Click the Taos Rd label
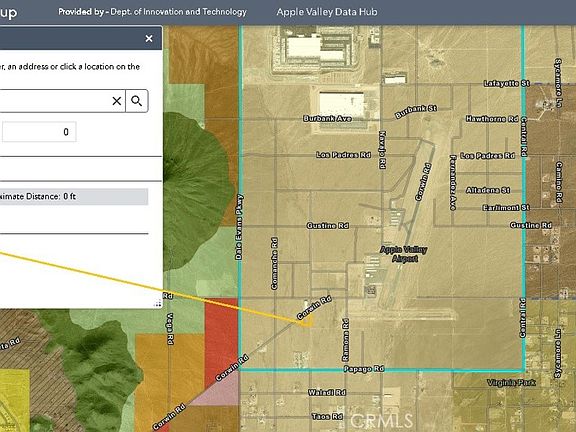Screen dimensions: 576x432 (x=327, y=416)
